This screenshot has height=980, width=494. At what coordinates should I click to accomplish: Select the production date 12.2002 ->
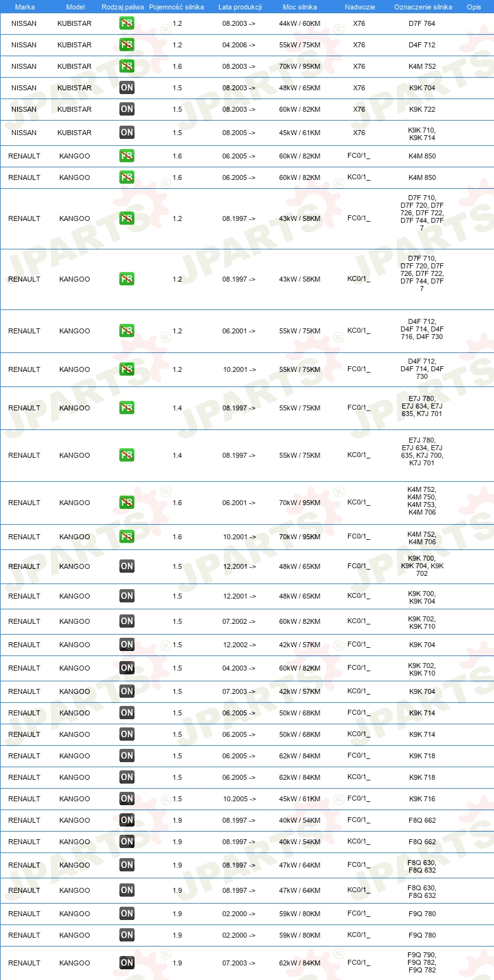239,645
